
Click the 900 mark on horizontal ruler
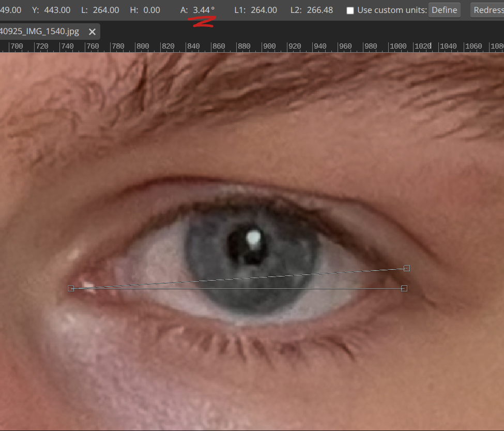(269, 47)
